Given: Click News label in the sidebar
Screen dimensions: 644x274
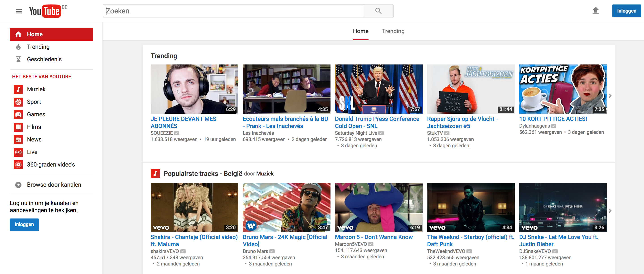Looking at the screenshot, I should click(x=34, y=139).
